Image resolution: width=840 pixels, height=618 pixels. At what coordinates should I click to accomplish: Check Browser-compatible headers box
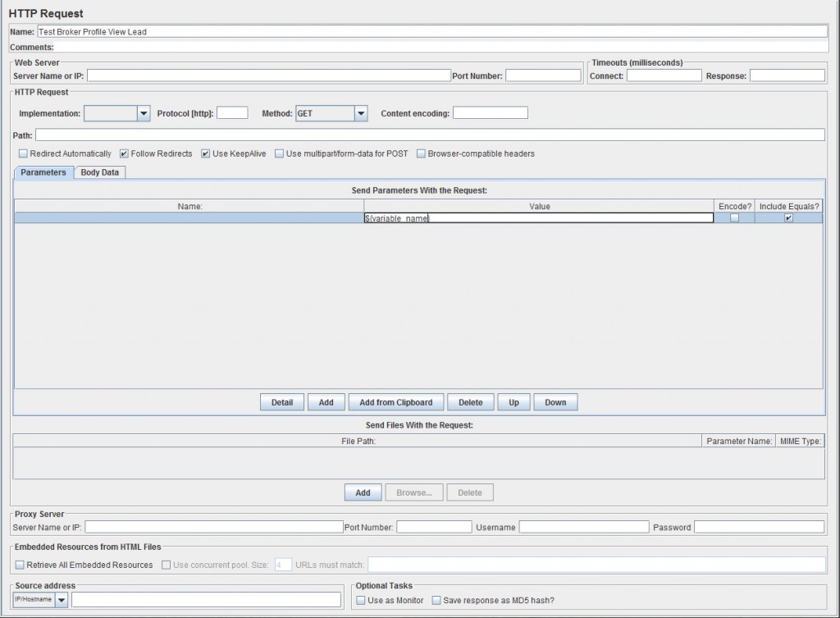coord(422,153)
